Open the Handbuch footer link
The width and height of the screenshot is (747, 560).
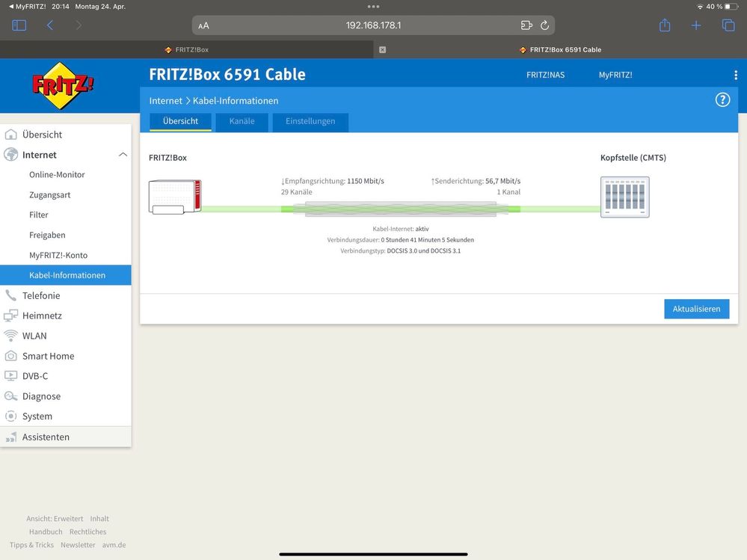(x=46, y=532)
